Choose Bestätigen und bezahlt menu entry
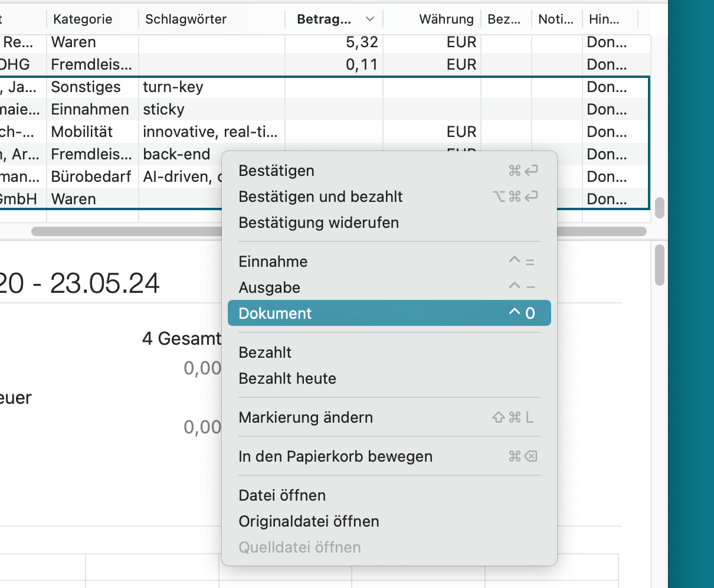Viewport: 714px width, 588px height. (320, 197)
